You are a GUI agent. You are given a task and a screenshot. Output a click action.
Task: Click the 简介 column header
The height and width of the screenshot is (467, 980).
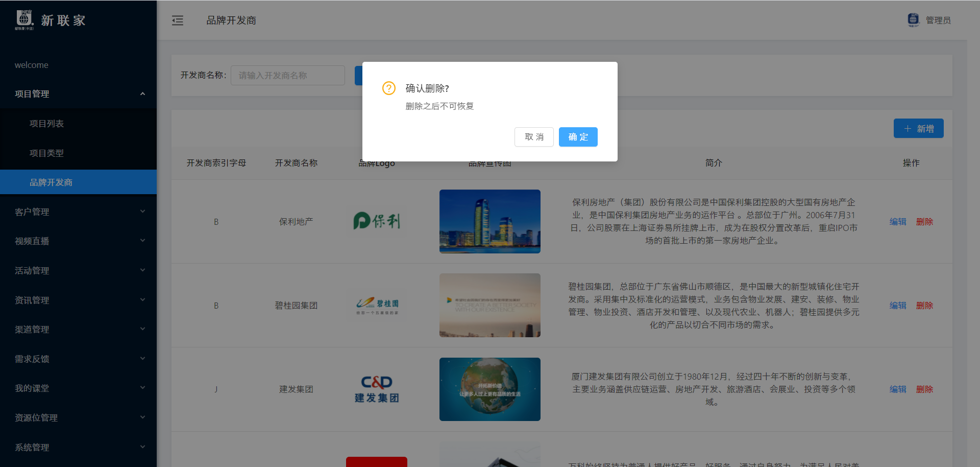[714, 163]
